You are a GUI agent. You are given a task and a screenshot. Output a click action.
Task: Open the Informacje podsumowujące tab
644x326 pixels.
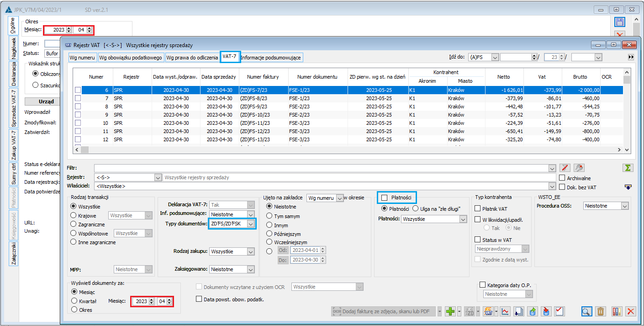pyautogui.click(x=271, y=58)
